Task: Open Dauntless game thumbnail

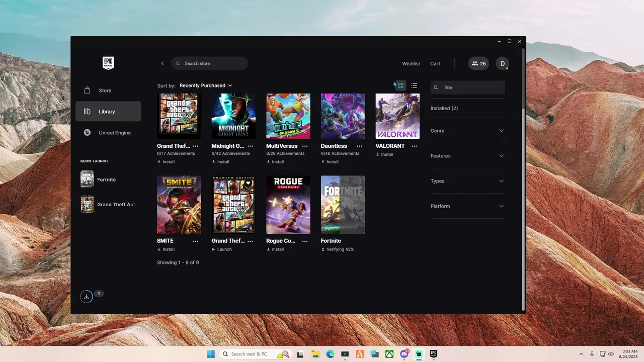Action: click(343, 116)
